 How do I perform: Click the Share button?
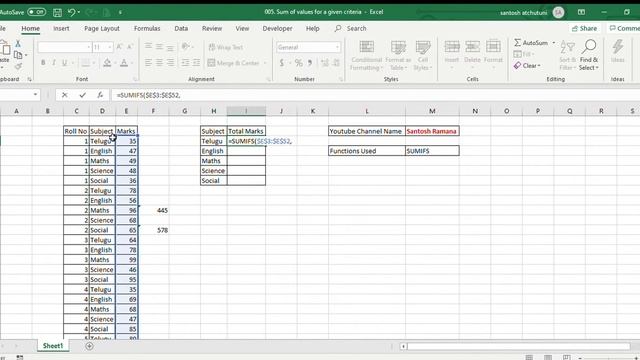coord(584,29)
